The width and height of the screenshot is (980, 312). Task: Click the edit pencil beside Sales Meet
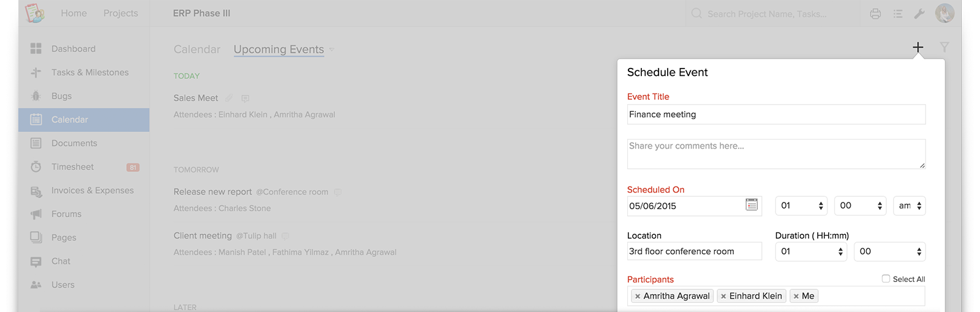tap(229, 98)
